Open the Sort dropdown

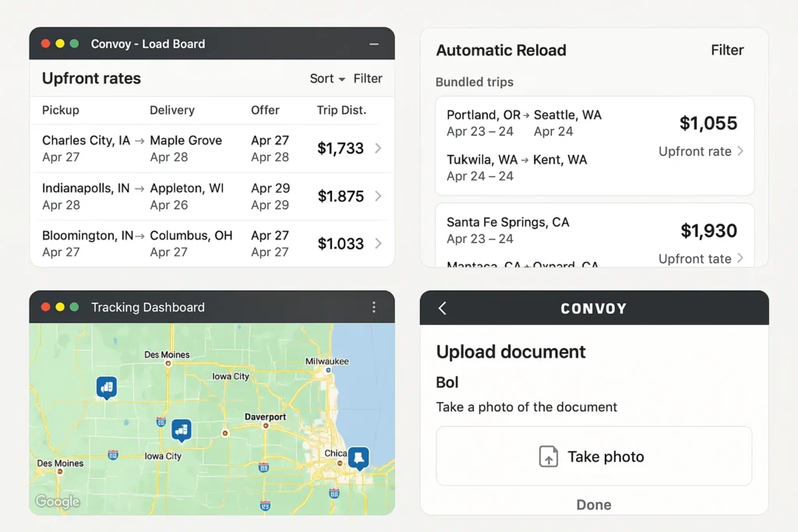click(327, 79)
